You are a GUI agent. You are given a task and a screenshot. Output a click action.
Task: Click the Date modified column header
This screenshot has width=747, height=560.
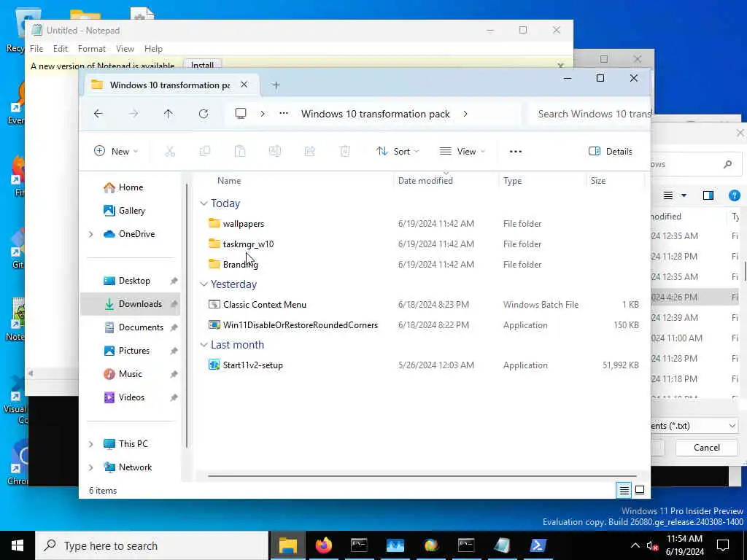[x=425, y=181]
